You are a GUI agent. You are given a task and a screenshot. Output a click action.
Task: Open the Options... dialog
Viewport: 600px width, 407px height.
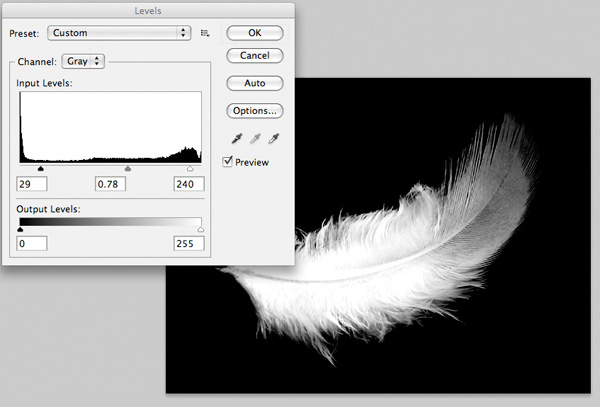[254, 110]
